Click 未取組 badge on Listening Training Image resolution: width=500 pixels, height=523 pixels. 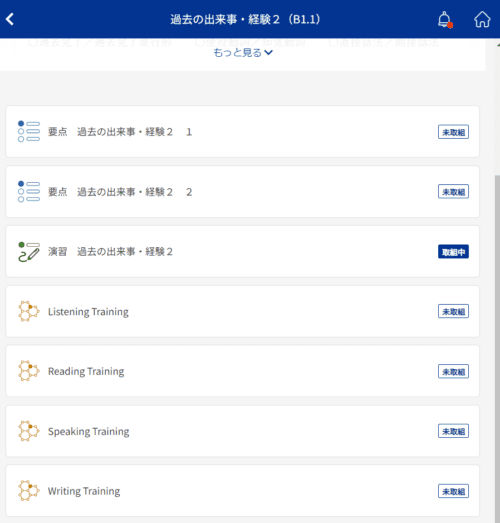click(453, 312)
